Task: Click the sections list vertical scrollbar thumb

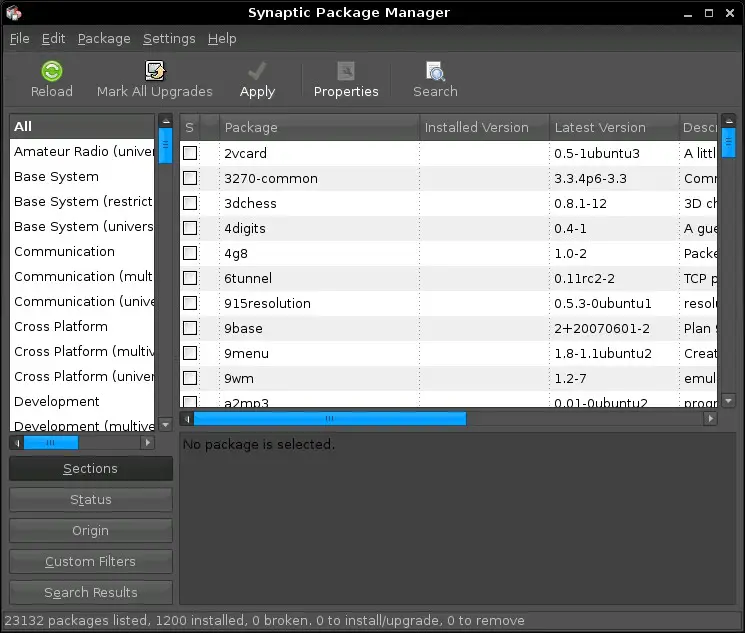Action: tap(165, 145)
